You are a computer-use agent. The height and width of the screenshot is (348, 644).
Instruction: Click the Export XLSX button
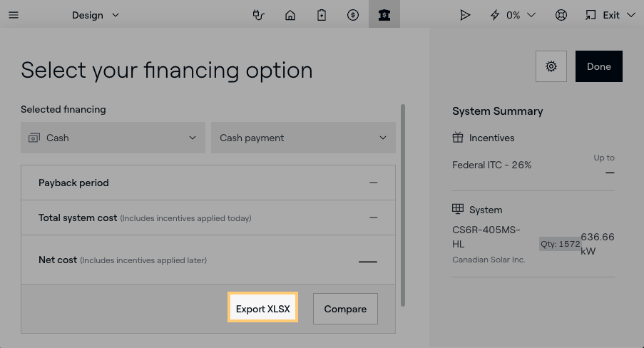(263, 309)
